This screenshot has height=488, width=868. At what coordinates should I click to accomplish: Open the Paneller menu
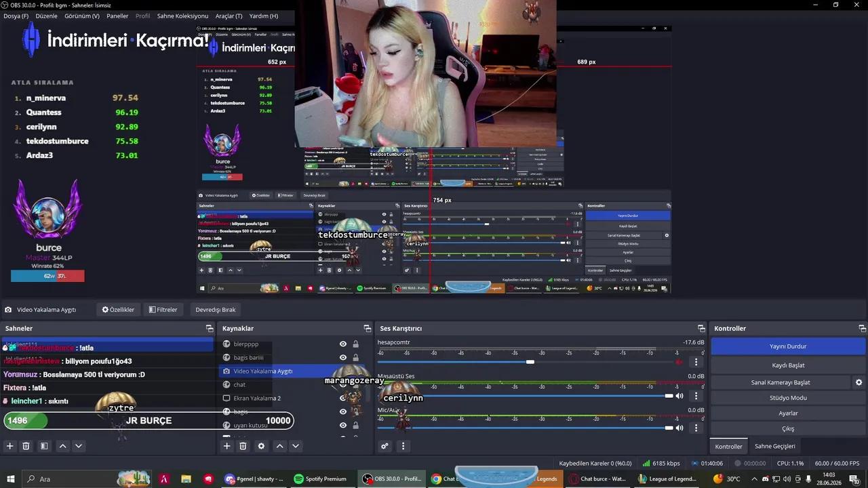tap(117, 16)
